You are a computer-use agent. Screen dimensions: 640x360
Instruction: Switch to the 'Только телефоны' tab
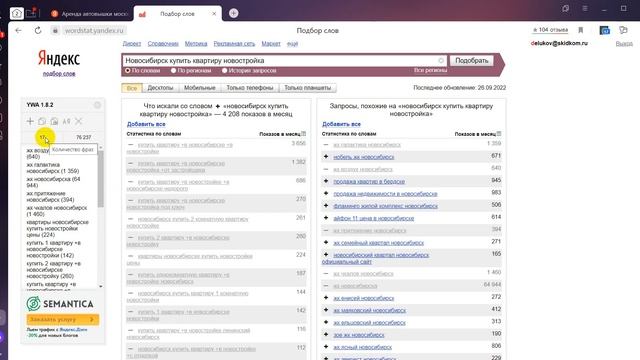pyautogui.click(x=250, y=88)
